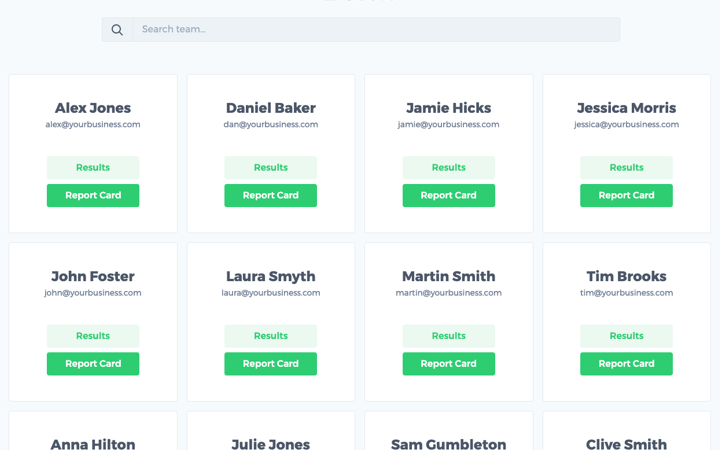Image resolution: width=720 pixels, height=450 pixels.
Task: View Jessica Morris's Report Card
Action: [626, 196]
